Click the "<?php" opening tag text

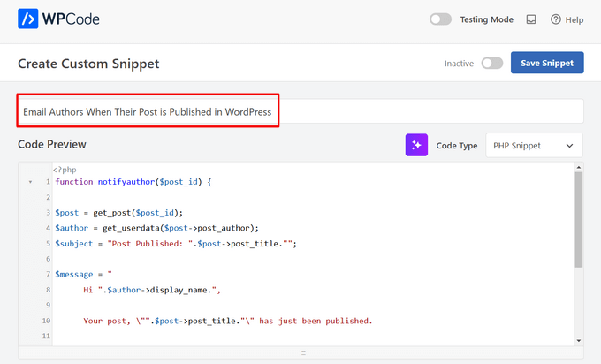pos(65,170)
